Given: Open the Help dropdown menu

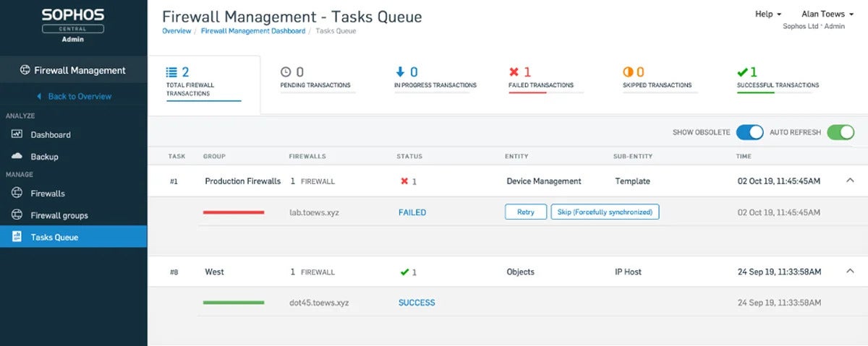Looking at the screenshot, I should point(768,14).
